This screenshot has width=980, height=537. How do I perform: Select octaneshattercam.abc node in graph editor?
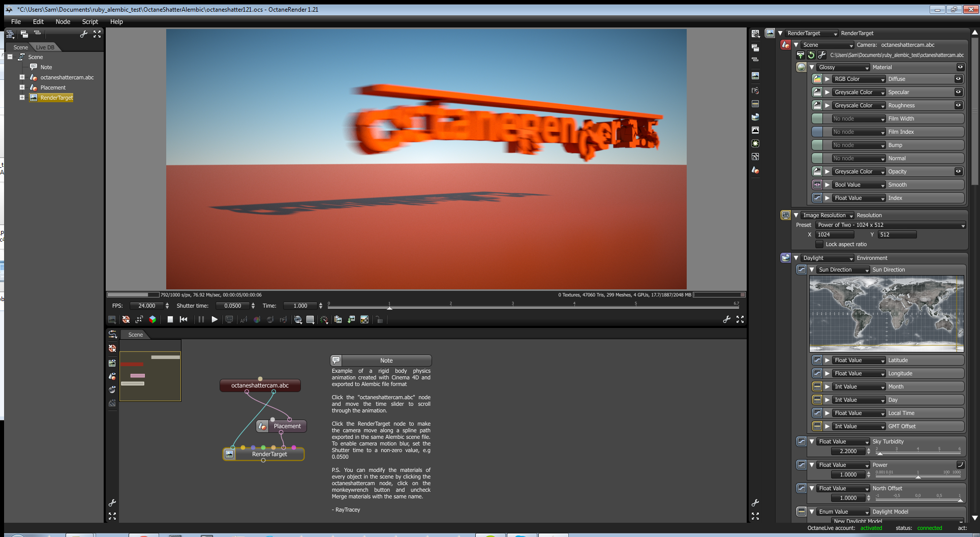(x=260, y=385)
